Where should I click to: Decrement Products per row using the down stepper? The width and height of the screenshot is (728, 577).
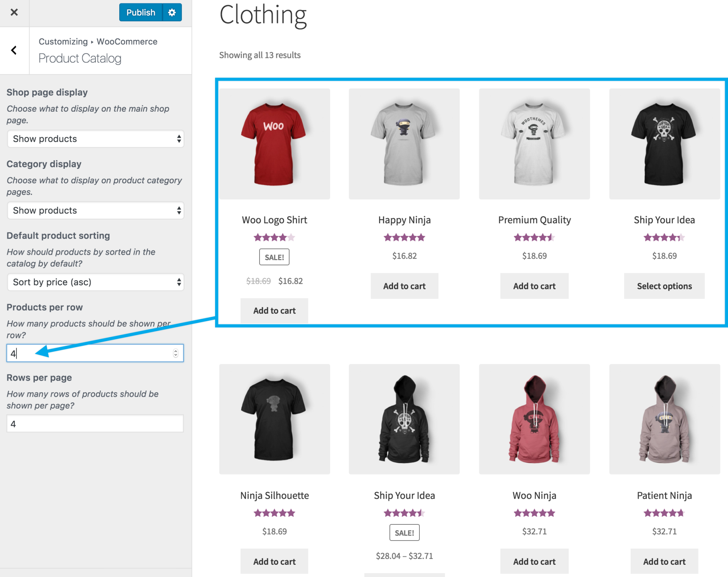[175, 355]
